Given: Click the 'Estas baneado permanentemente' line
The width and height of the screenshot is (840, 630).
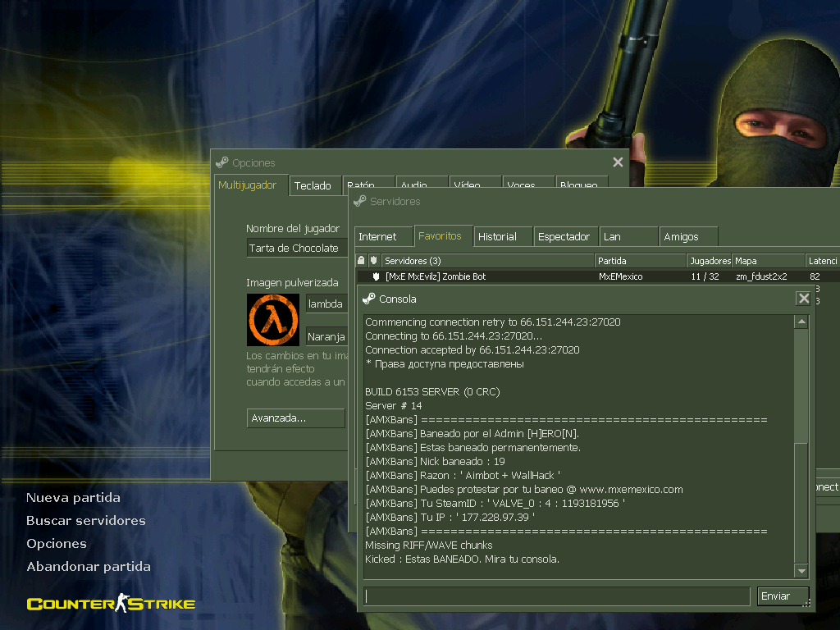Looking at the screenshot, I should [x=473, y=447].
